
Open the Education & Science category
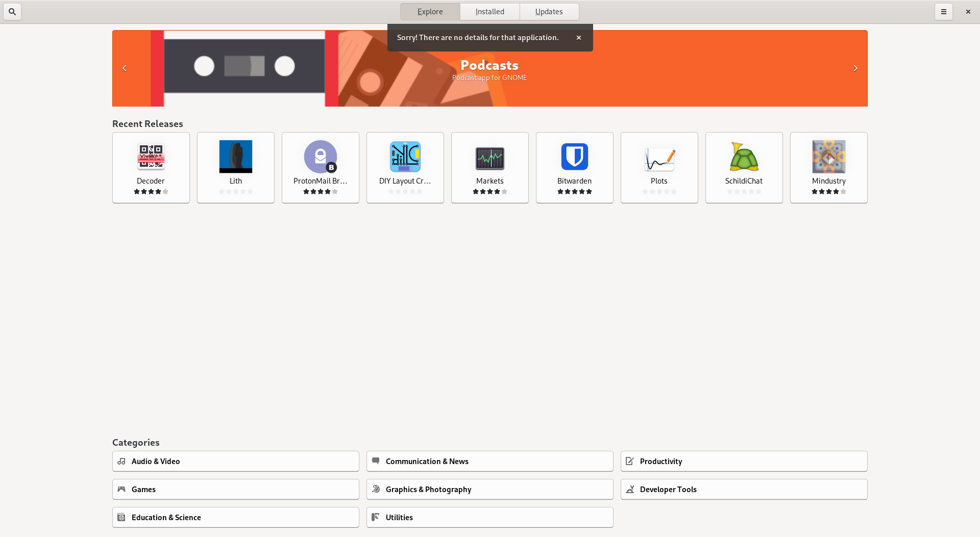[236, 517]
